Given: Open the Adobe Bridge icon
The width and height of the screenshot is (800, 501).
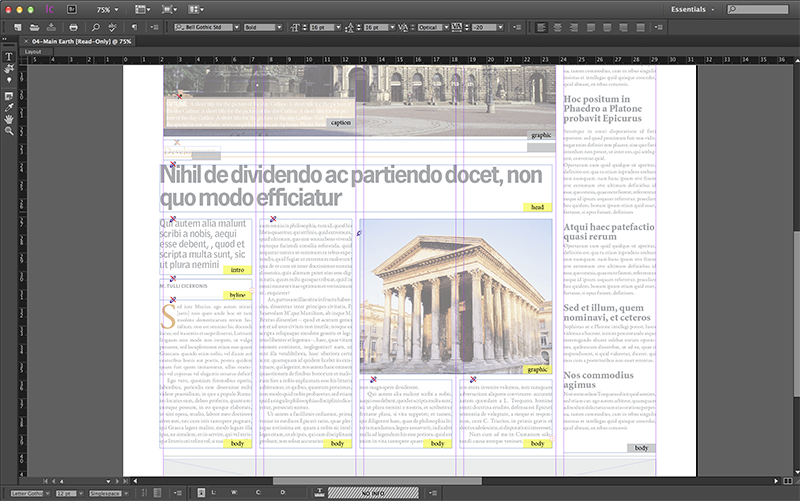Looking at the screenshot, I should click(73, 9).
